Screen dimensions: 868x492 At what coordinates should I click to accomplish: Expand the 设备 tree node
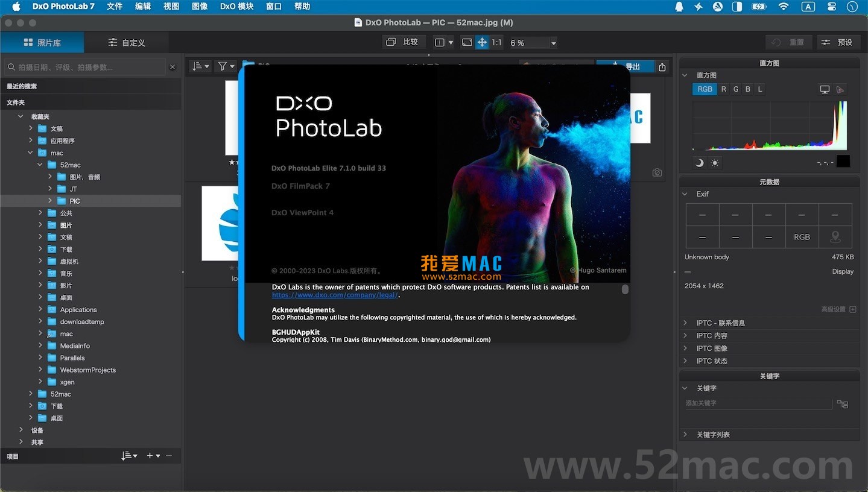point(21,430)
